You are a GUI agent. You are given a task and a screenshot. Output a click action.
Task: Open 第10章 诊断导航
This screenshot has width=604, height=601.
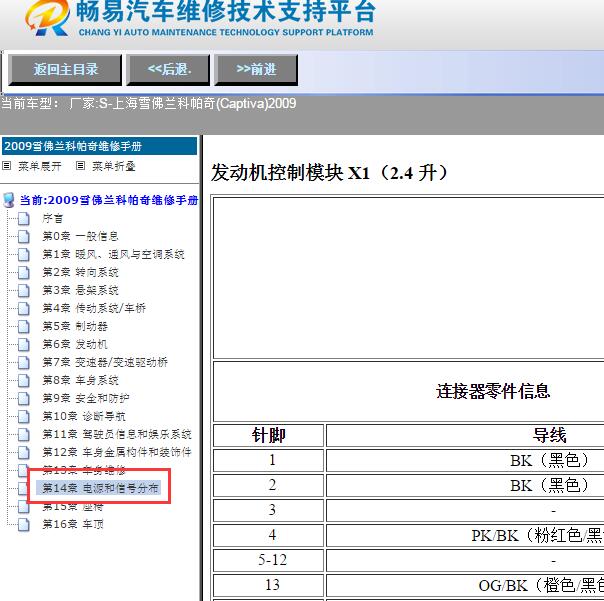coord(84,416)
